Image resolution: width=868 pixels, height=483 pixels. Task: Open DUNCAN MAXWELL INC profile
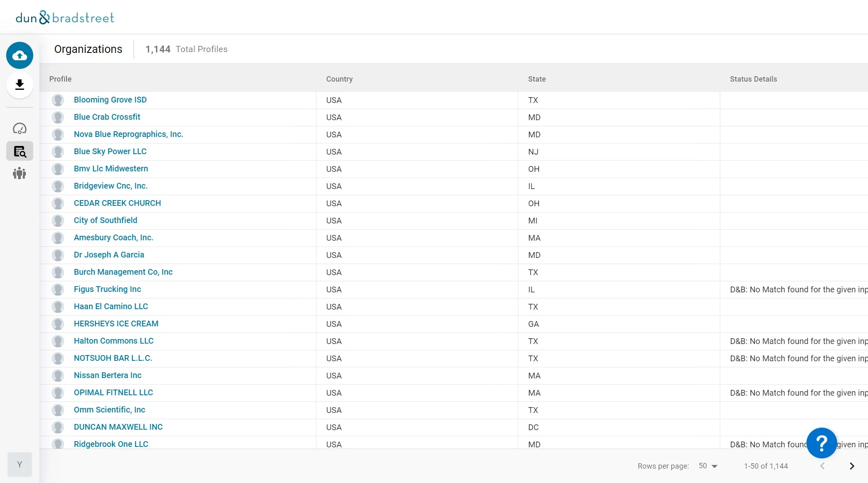pyautogui.click(x=118, y=427)
